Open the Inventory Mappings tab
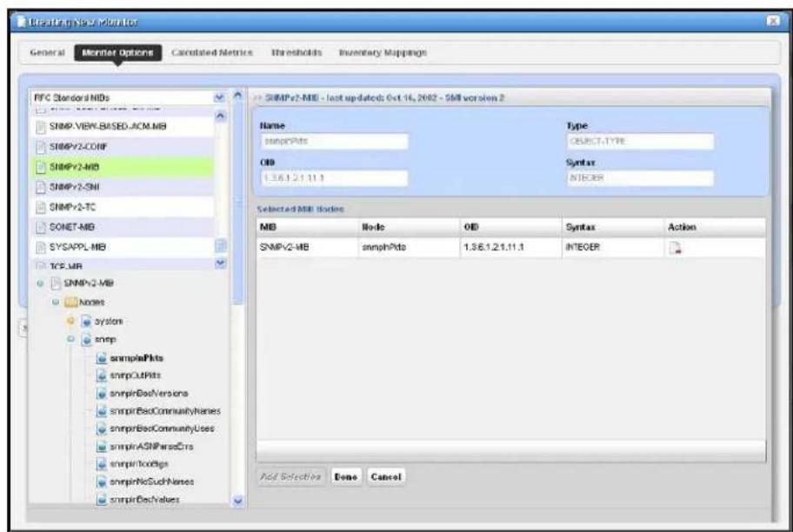Viewport: 793px width, 532px height. [383, 53]
